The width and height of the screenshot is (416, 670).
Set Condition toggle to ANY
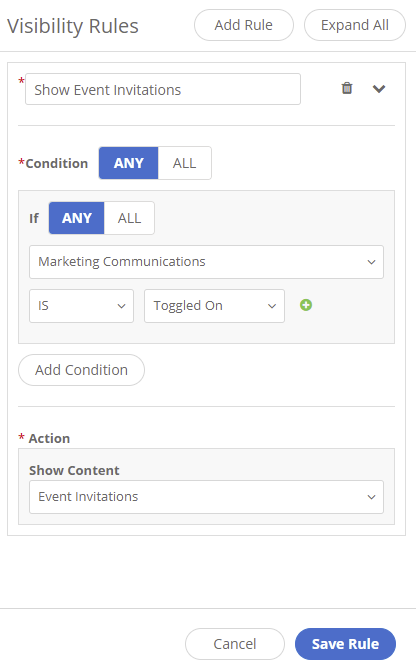click(129, 163)
